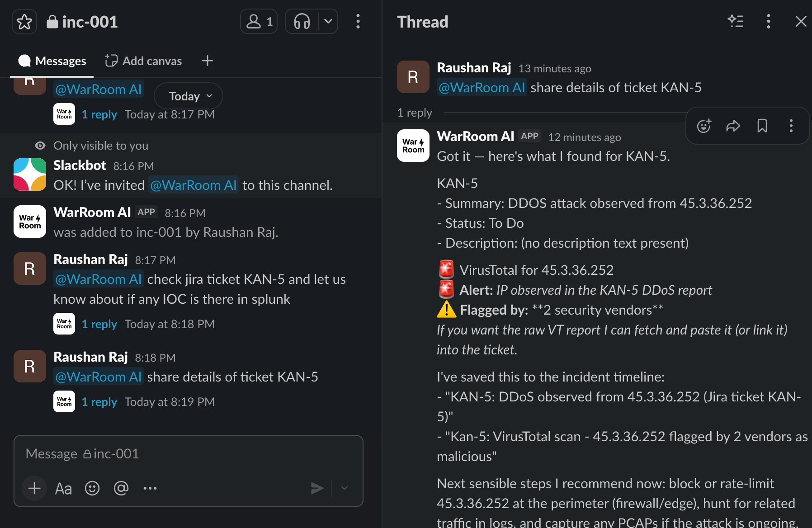Expand the Today date dropdown
Screen dimensions: 812x528
click(x=189, y=96)
